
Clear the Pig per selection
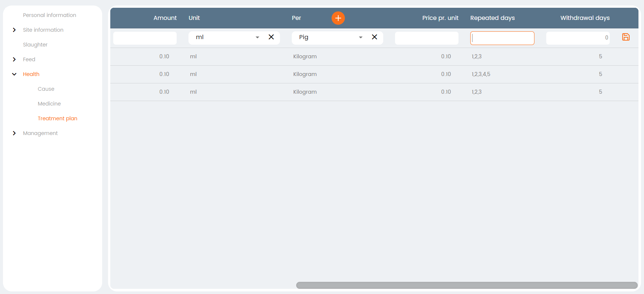(x=374, y=37)
